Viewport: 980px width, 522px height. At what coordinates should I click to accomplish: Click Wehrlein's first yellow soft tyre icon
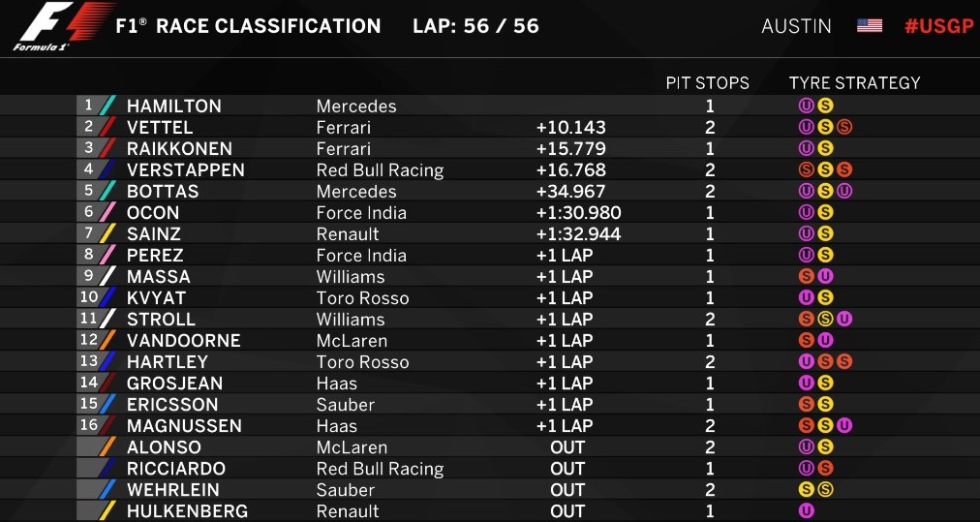tap(806, 490)
